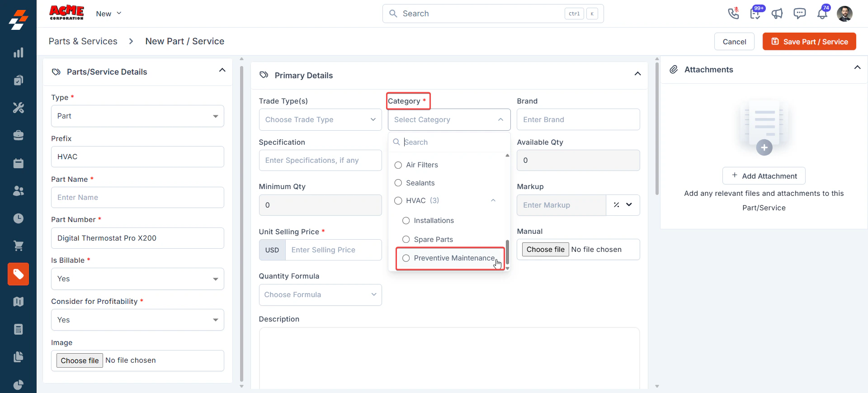Screen dimensions: 868x393
Task: Open the Consider for Profitability dropdown
Action: pyautogui.click(x=137, y=320)
